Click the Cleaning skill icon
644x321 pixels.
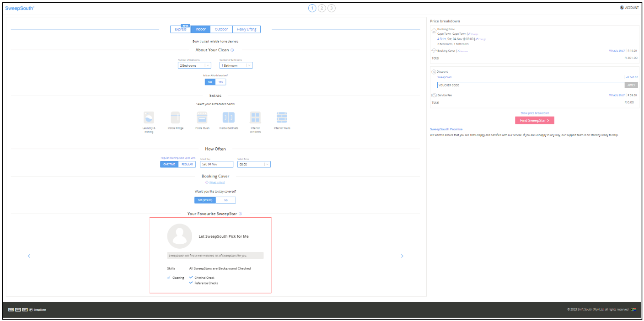point(169,278)
